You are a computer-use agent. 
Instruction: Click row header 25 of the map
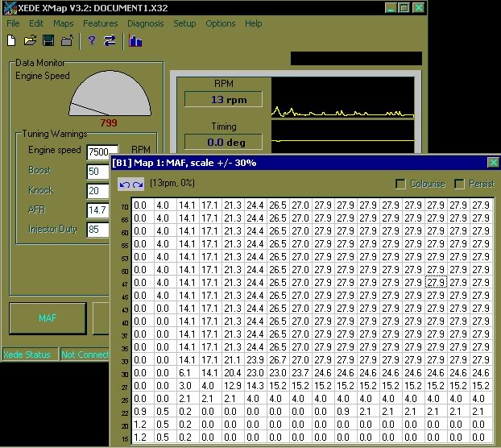[125, 400]
